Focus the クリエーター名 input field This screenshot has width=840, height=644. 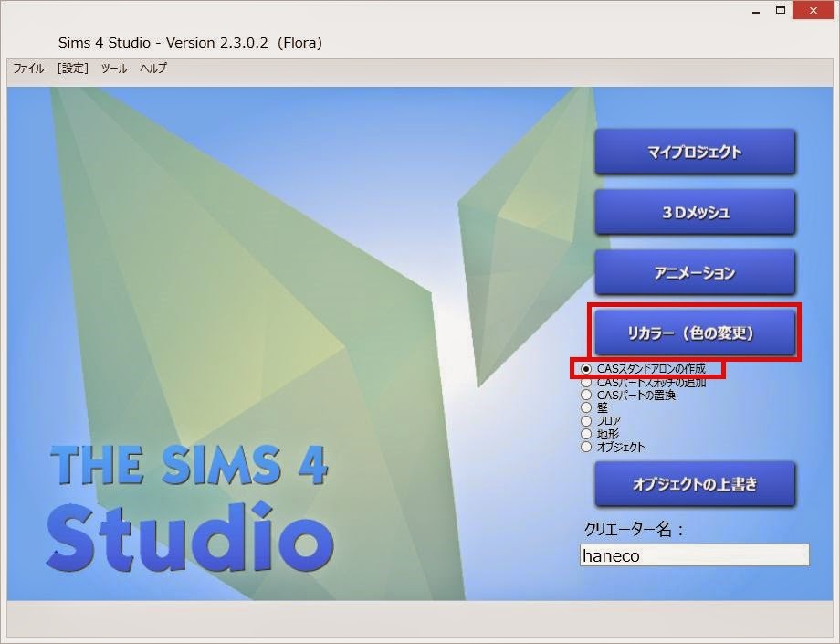coord(694,555)
